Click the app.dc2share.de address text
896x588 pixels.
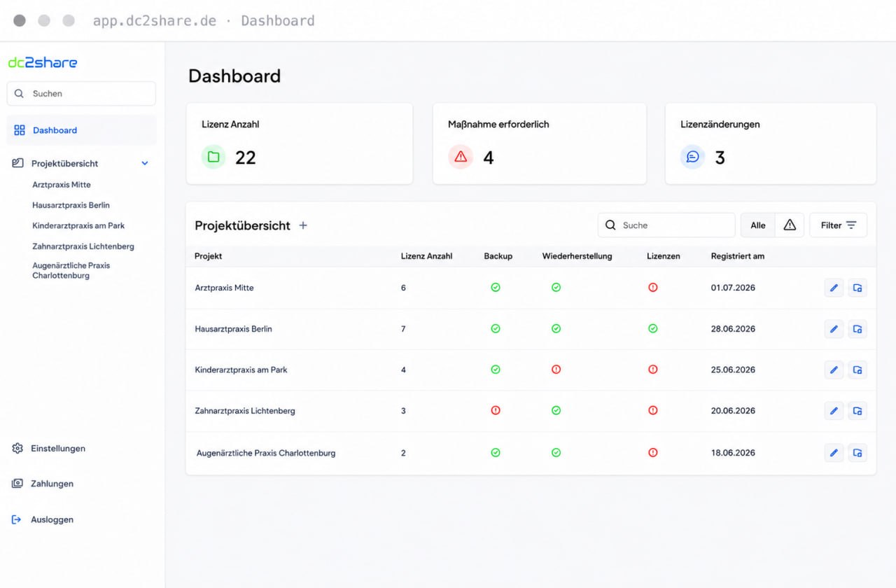click(155, 21)
